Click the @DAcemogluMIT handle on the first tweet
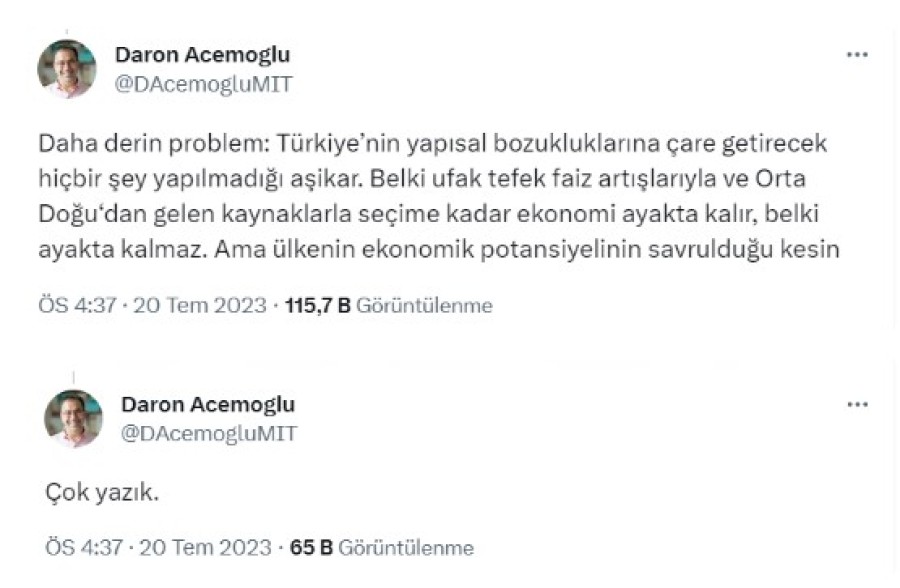 click(204, 84)
